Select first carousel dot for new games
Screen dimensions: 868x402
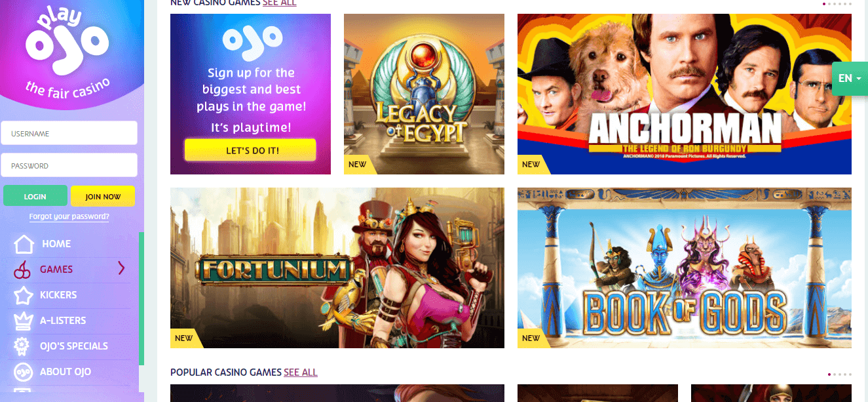tap(824, 4)
